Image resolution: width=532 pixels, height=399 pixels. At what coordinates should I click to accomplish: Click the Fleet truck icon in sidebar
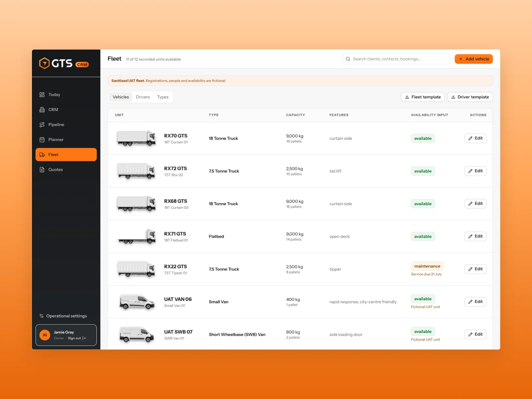[x=42, y=155]
